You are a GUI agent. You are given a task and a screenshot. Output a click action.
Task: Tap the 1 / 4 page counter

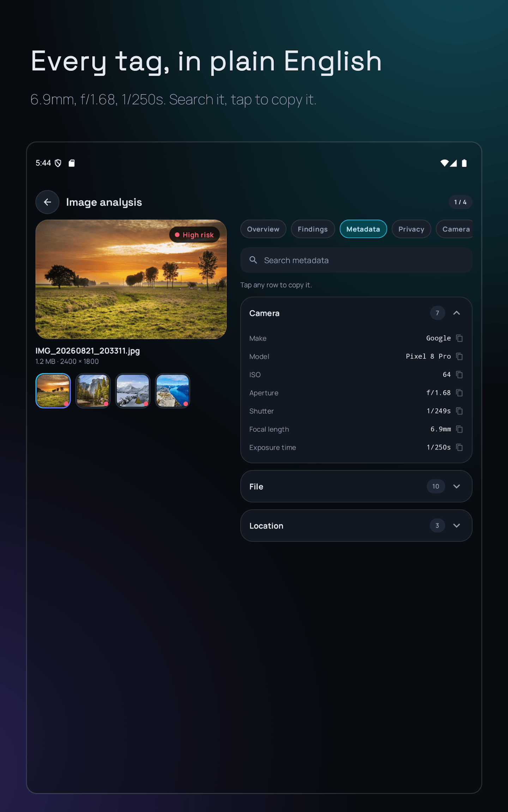click(x=460, y=202)
